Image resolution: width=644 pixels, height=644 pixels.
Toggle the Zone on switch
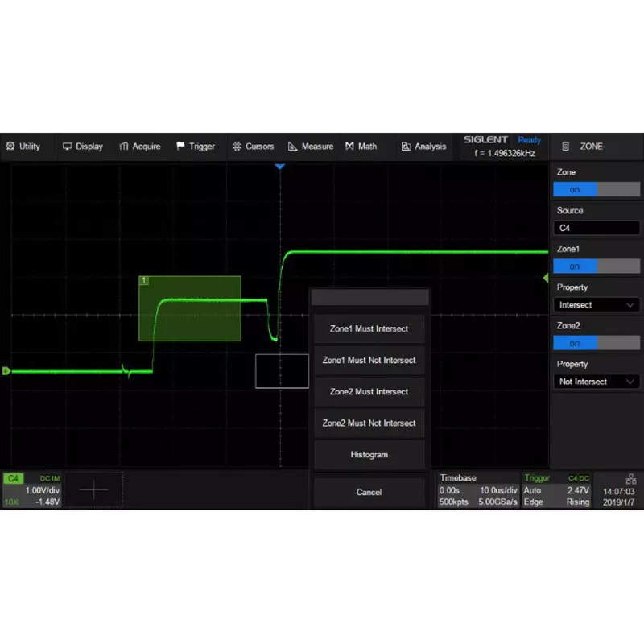coord(597,189)
